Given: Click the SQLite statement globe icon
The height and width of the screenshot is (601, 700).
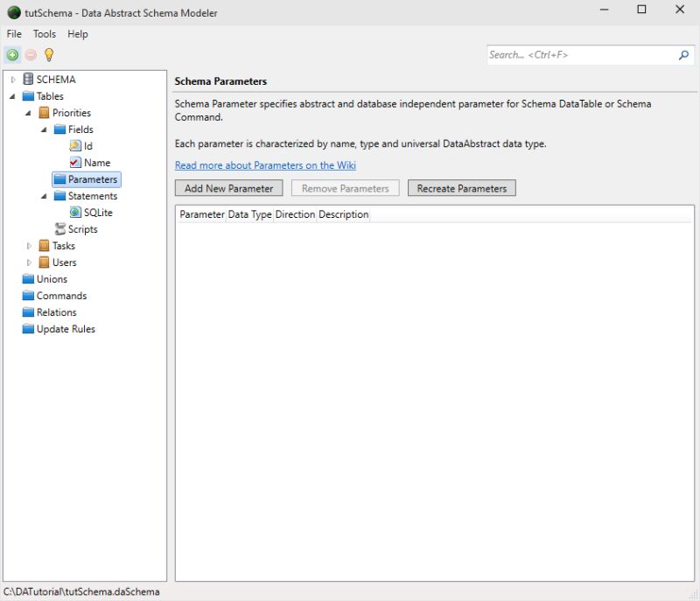Looking at the screenshot, I should pyautogui.click(x=75, y=213).
